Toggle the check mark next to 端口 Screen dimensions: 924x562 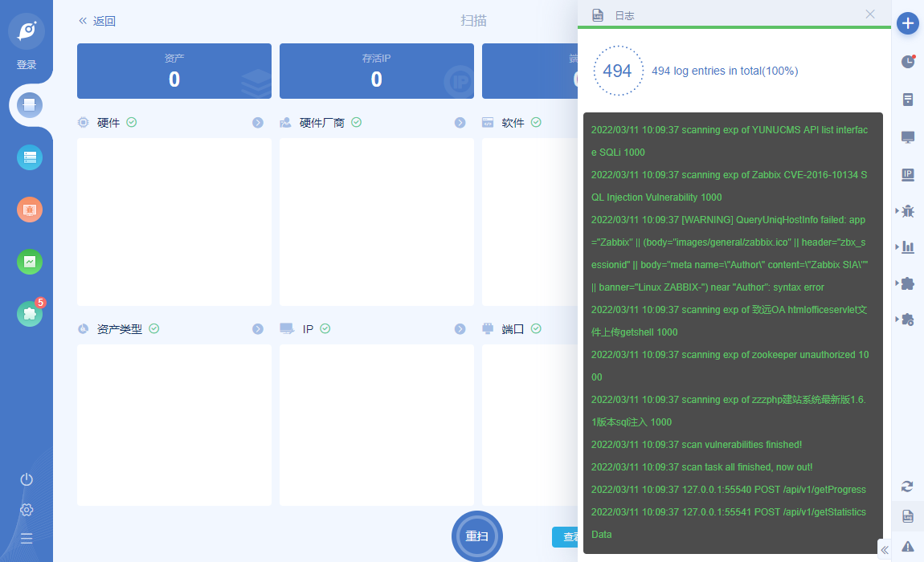tap(536, 328)
